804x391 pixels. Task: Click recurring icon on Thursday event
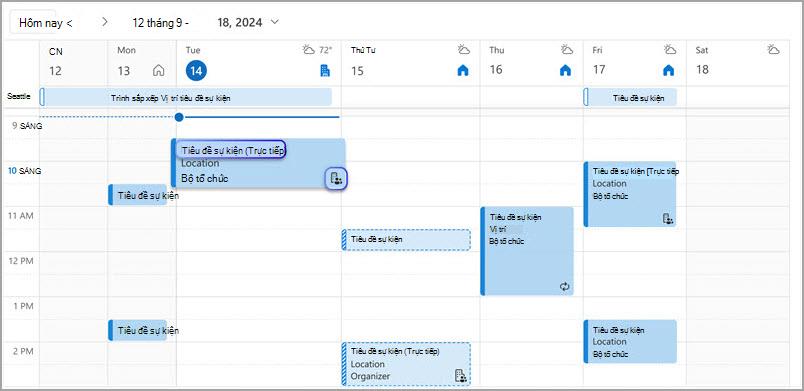(x=565, y=287)
